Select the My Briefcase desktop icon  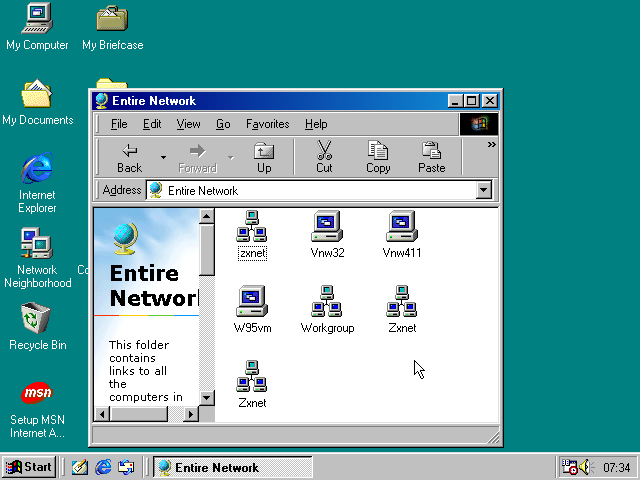coord(112,27)
